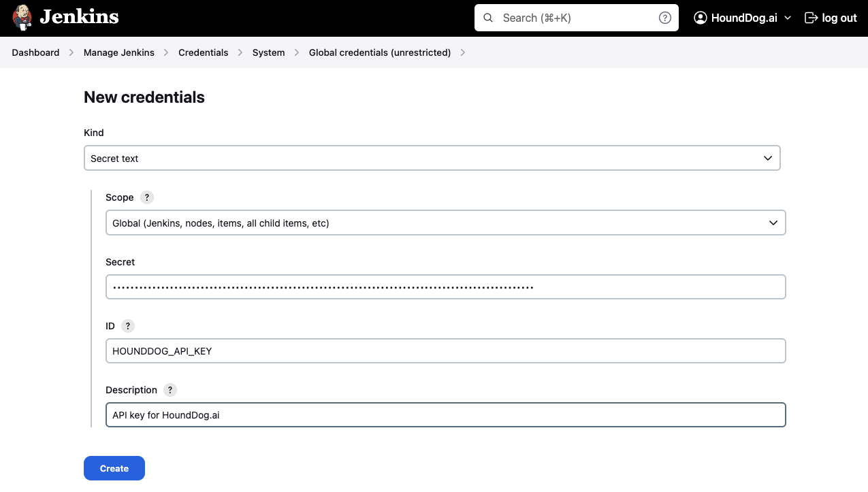The width and height of the screenshot is (868, 492).
Task: Click the Jenkins butler logo icon
Action: [22, 18]
